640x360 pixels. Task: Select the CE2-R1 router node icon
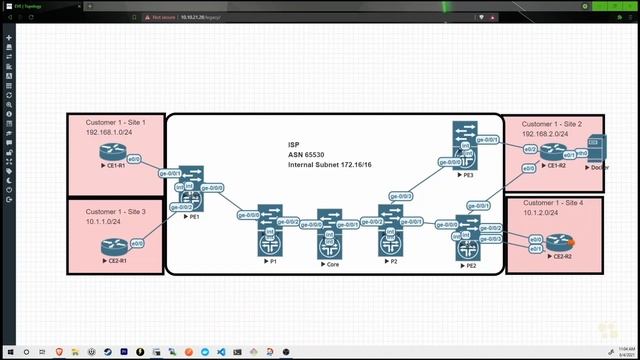click(x=114, y=247)
